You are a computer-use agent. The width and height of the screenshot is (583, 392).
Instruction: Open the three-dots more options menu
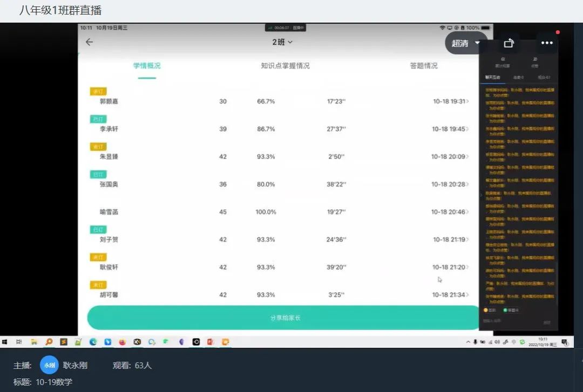point(547,43)
